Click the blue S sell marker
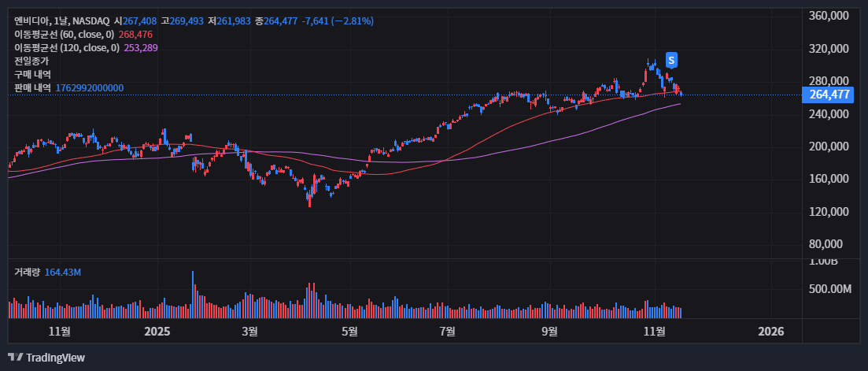The width and height of the screenshot is (868, 371). [x=671, y=60]
